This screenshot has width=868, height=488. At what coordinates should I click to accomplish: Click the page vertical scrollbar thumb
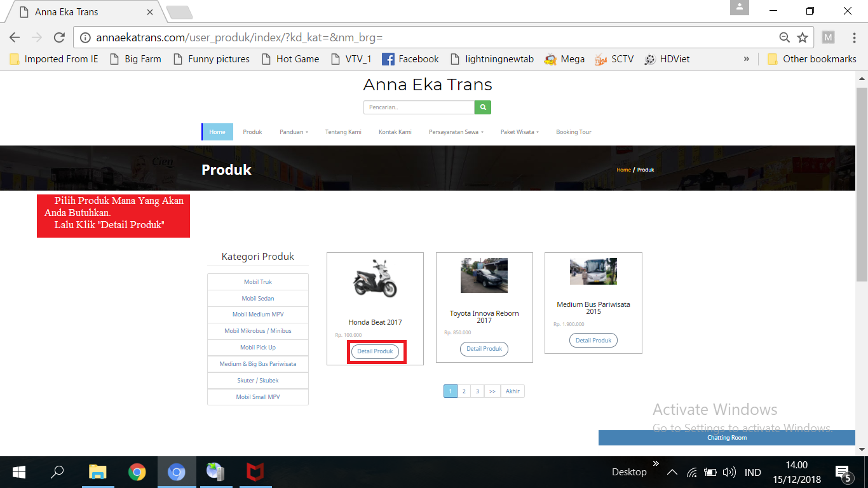(x=862, y=184)
